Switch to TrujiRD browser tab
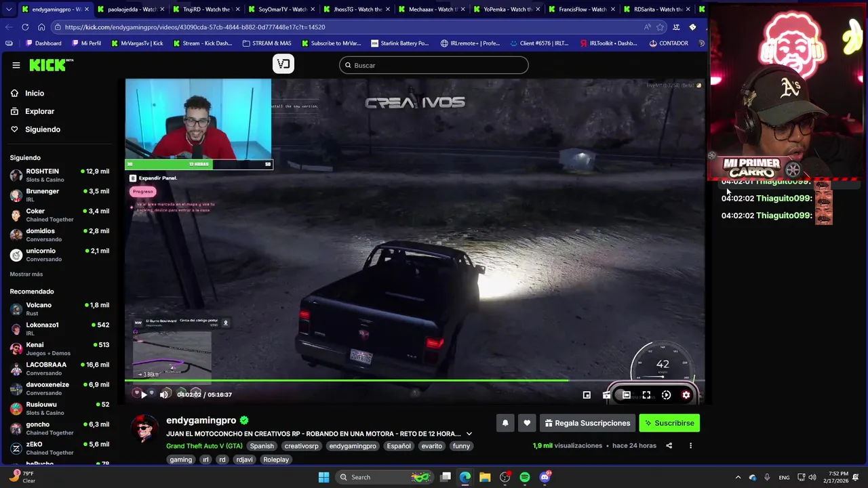 coord(207,9)
